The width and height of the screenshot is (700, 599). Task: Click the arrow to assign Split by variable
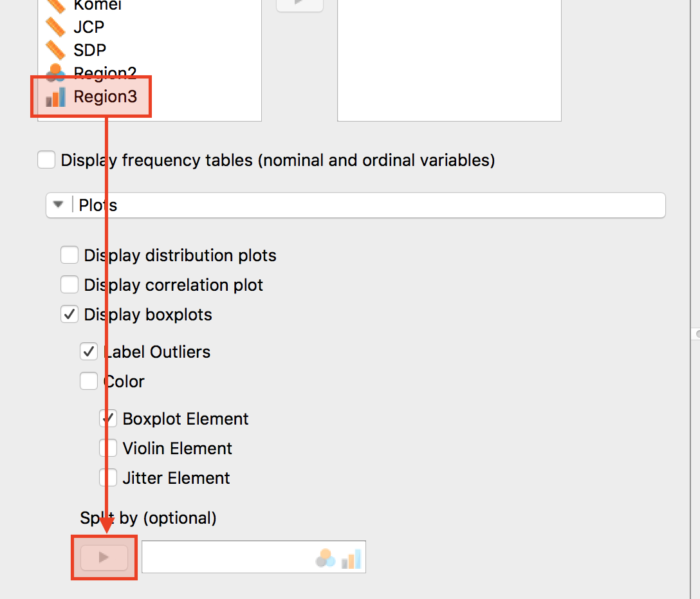pyautogui.click(x=104, y=557)
